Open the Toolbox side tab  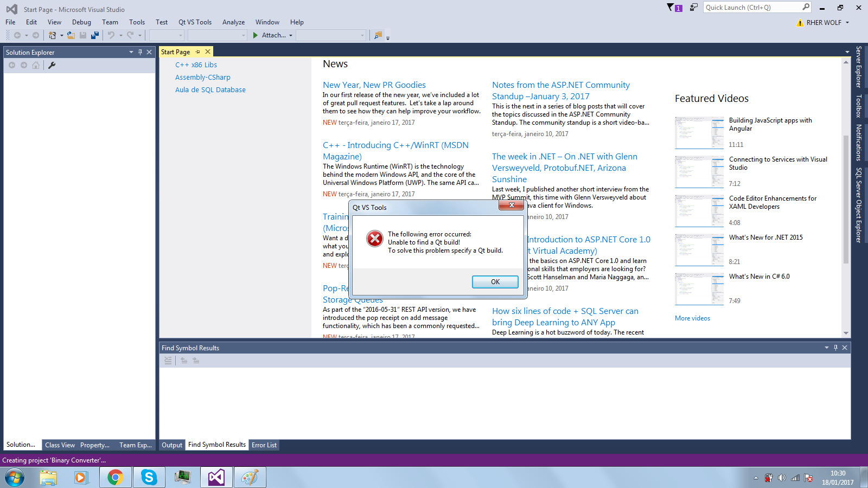pos(859,106)
